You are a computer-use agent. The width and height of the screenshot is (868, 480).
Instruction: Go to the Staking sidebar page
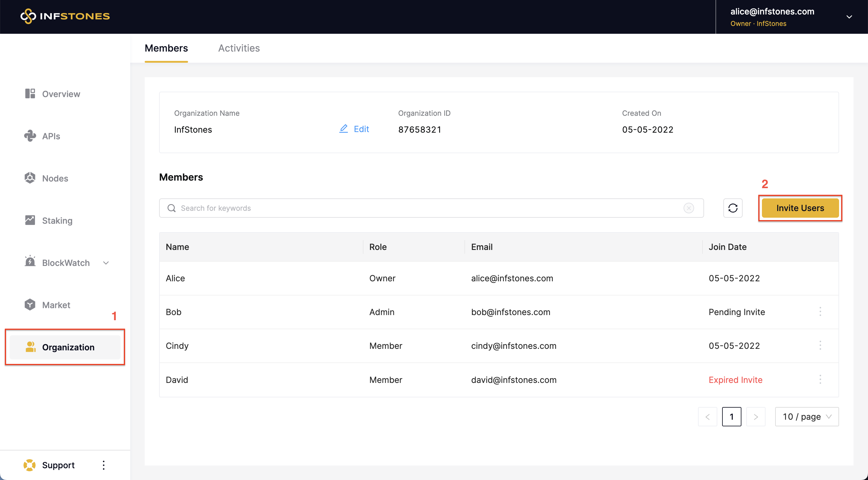[57, 220]
